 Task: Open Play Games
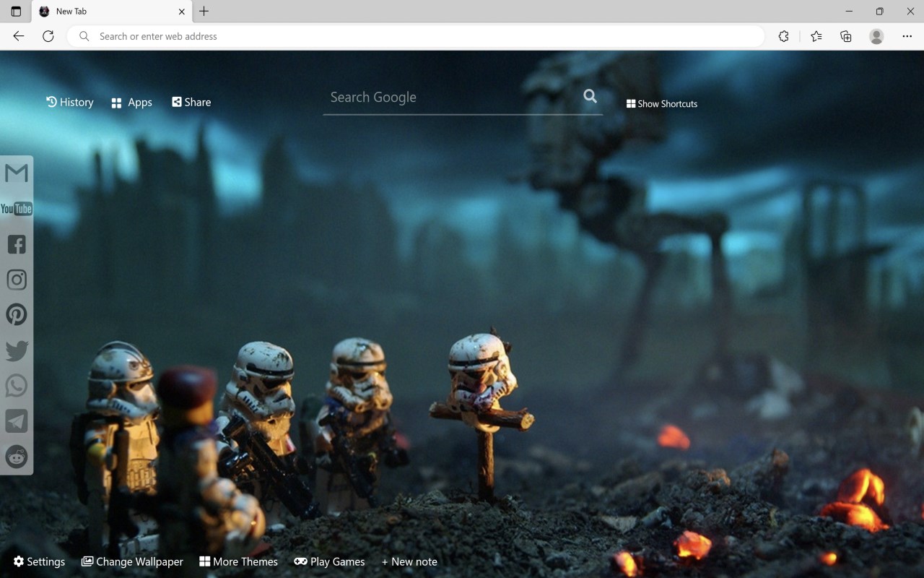click(329, 561)
